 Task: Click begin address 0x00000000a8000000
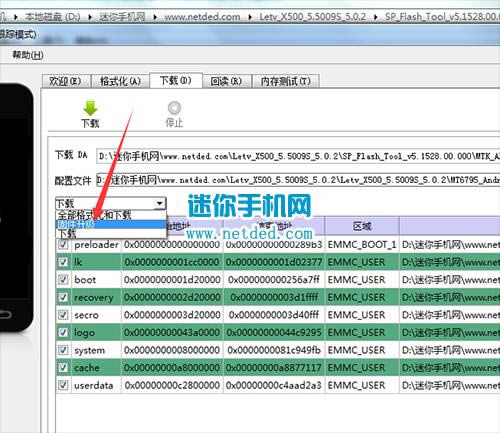(x=172, y=368)
